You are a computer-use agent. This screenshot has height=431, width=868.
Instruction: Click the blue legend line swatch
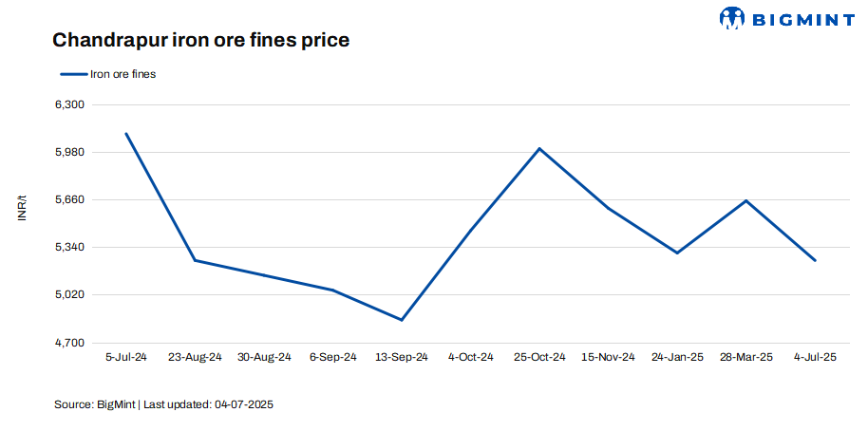[73, 74]
